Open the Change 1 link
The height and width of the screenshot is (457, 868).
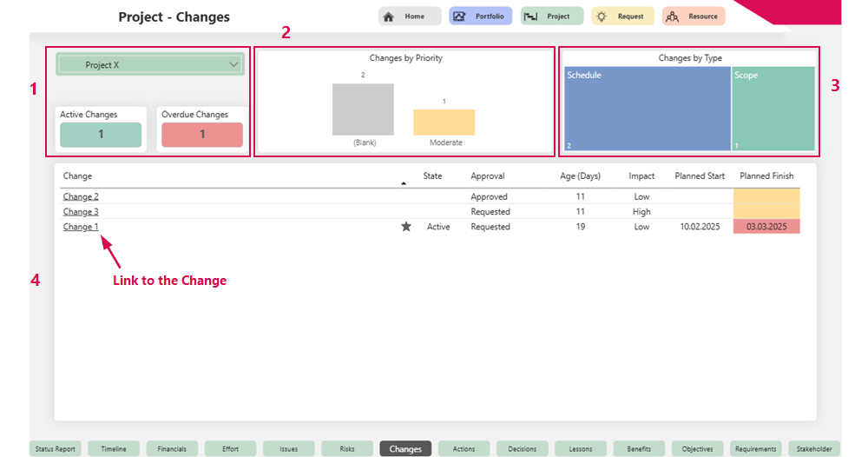pyautogui.click(x=81, y=227)
